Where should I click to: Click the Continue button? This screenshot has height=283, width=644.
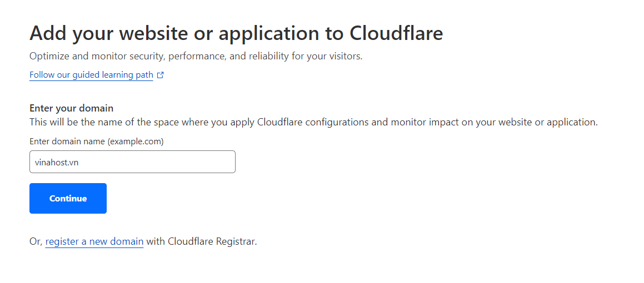tap(68, 199)
